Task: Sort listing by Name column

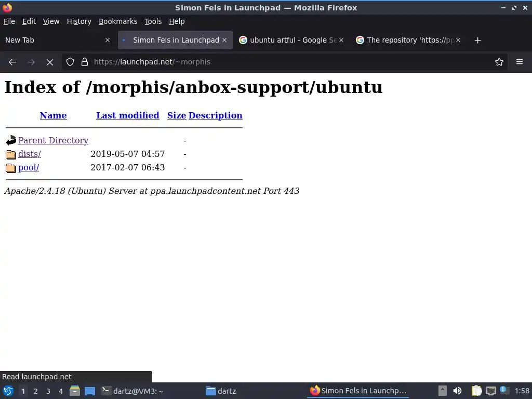Action: (x=54, y=115)
